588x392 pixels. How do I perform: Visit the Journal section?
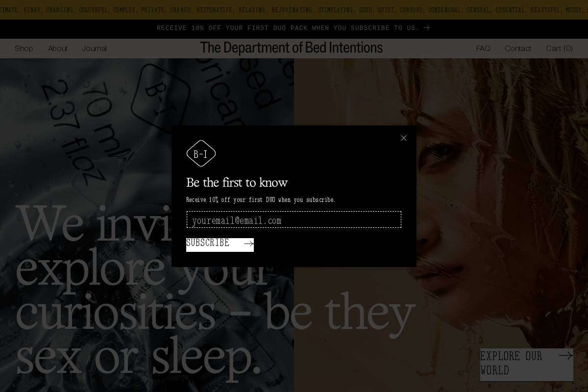pos(94,48)
